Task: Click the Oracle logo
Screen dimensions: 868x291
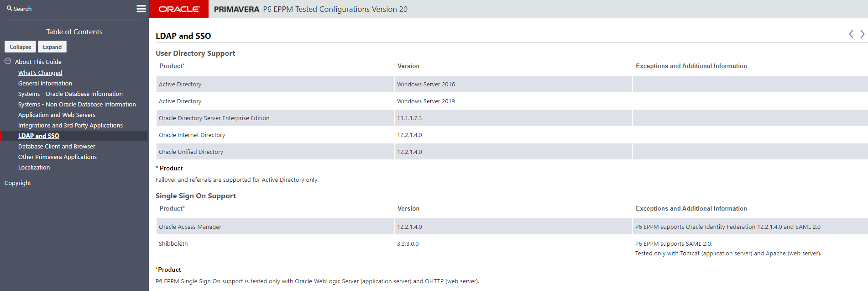Action: (179, 9)
